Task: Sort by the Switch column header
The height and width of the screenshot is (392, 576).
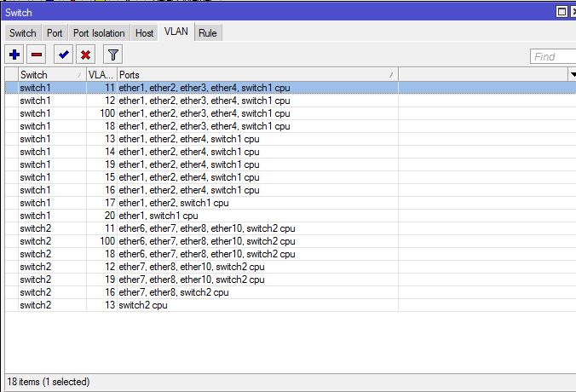Action: [x=52, y=75]
